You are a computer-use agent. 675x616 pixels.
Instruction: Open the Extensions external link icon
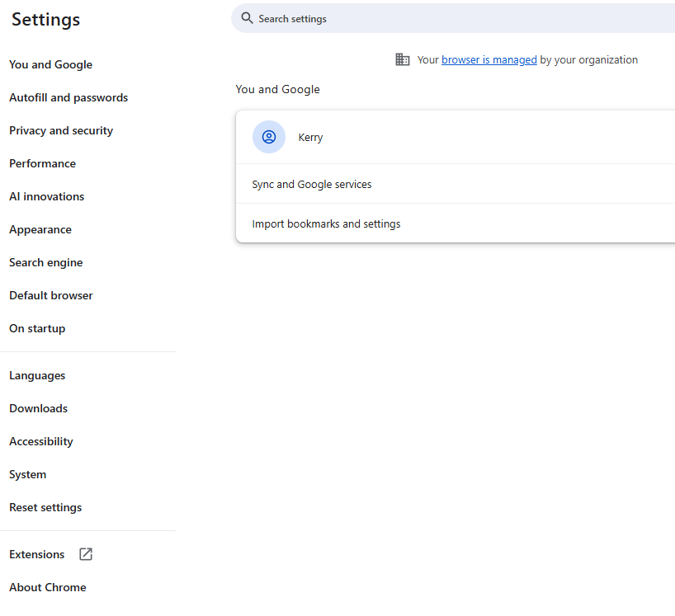86,554
